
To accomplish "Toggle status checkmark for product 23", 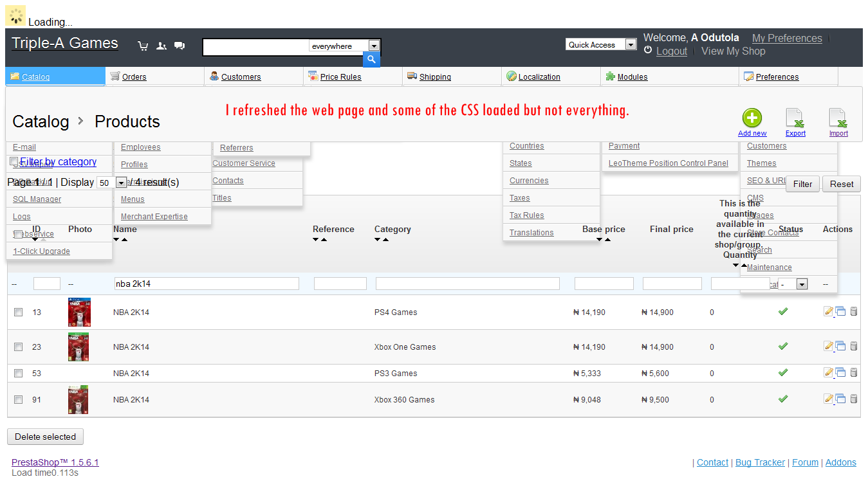I will coord(783,346).
